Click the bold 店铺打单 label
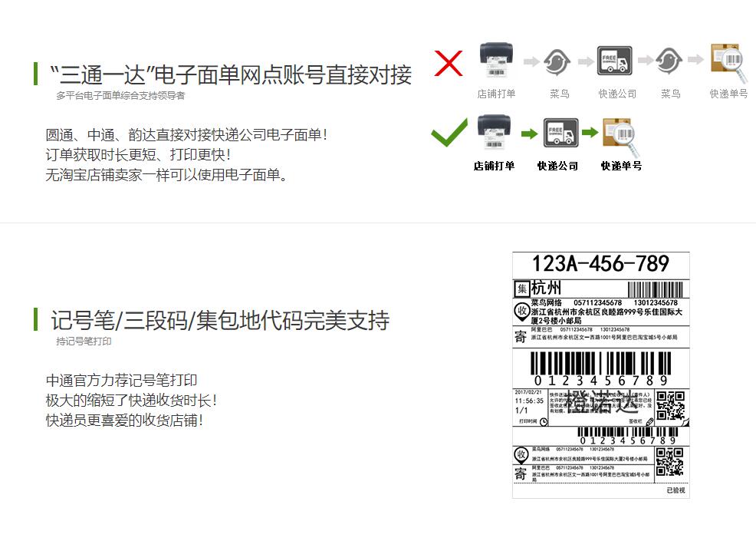This screenshot has width=756, height=551. tap(494, 166)
